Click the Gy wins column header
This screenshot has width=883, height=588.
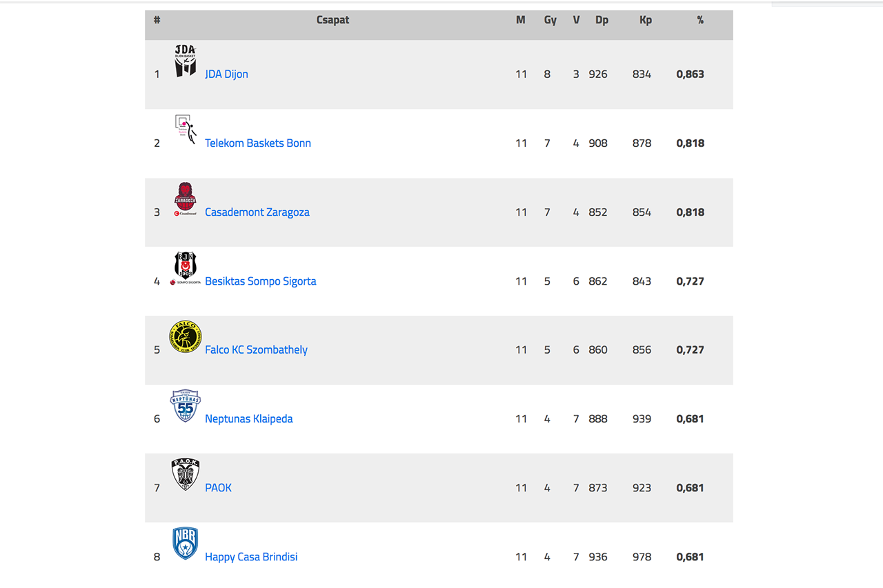point(550,20)
